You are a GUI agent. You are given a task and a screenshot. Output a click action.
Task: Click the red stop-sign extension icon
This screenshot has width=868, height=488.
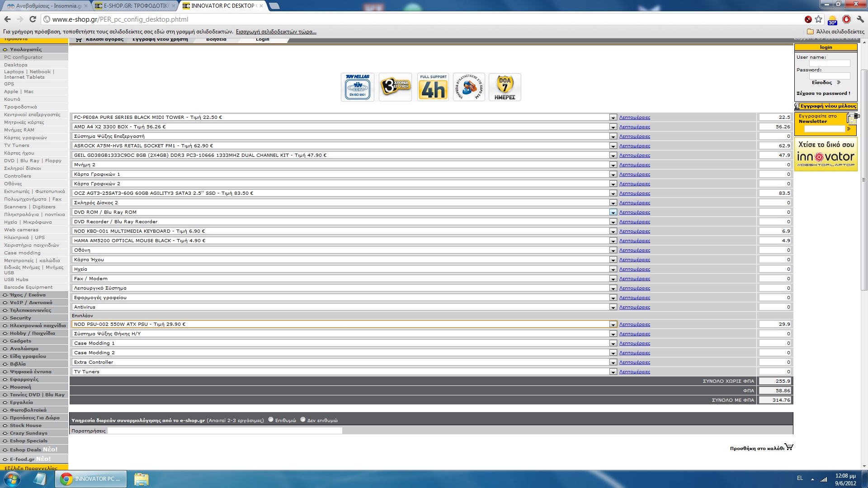pyautogui.click(x=846, y=19)
